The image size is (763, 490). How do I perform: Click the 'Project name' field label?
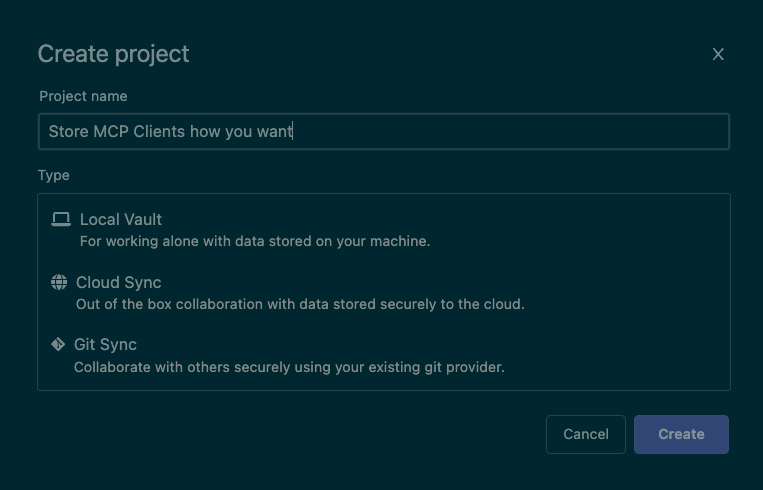tap(83, 96)
